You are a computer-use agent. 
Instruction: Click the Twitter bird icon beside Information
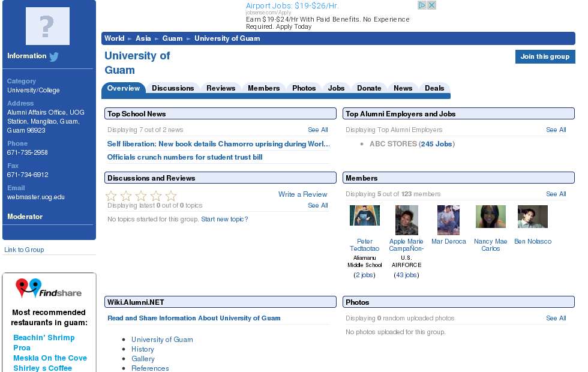pos(54,56)
